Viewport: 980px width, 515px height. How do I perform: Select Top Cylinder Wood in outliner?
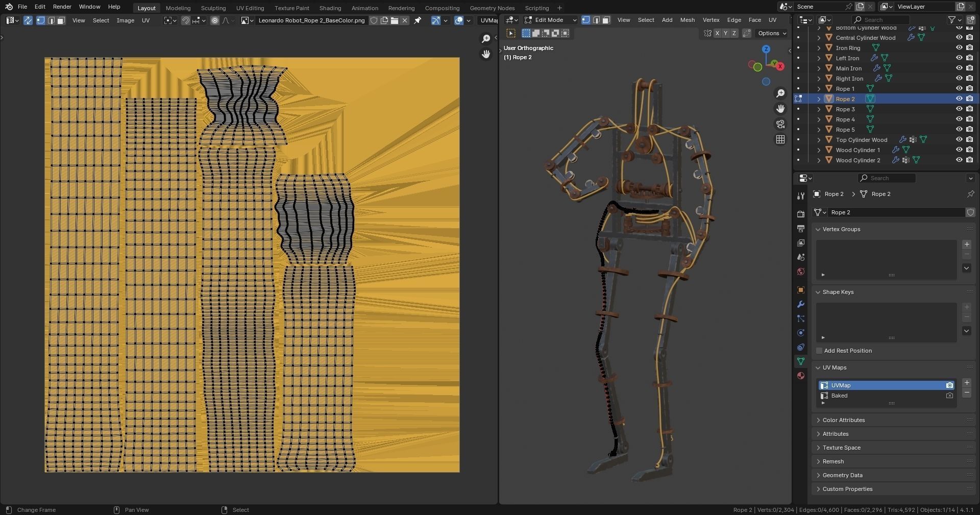point(861,140)
